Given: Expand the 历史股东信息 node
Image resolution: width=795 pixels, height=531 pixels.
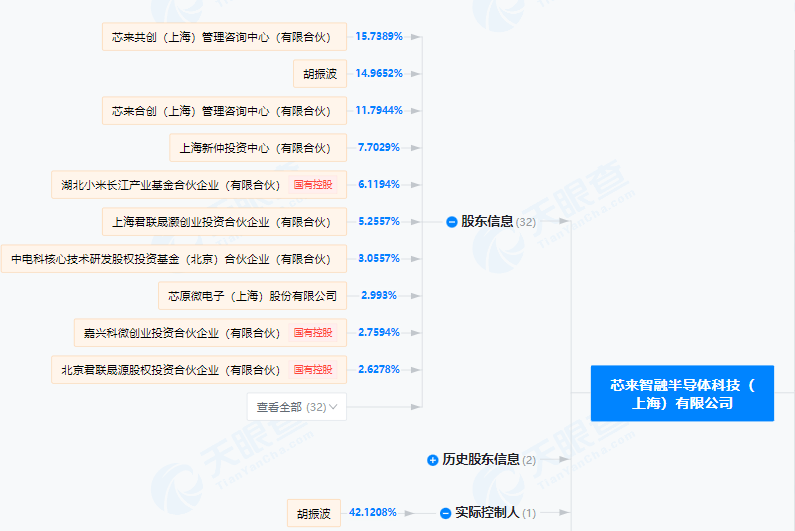Looking at the screenshot, I should click(x=433, y=460).
